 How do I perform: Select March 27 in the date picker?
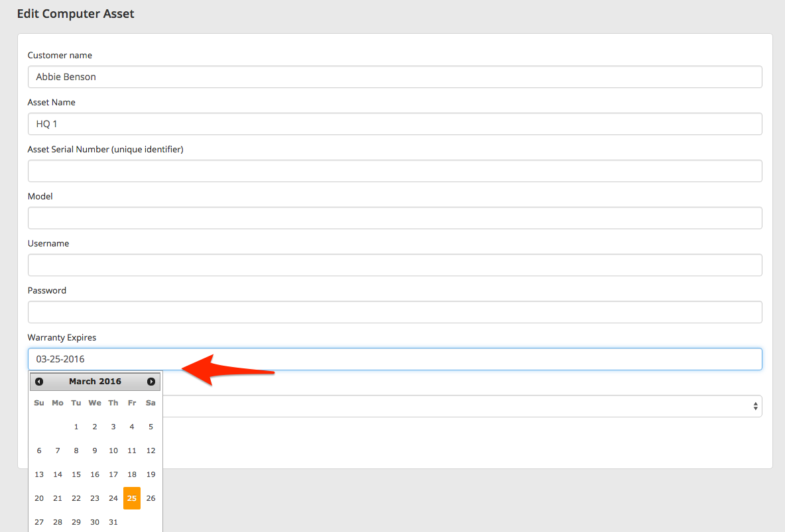[39, 522]
